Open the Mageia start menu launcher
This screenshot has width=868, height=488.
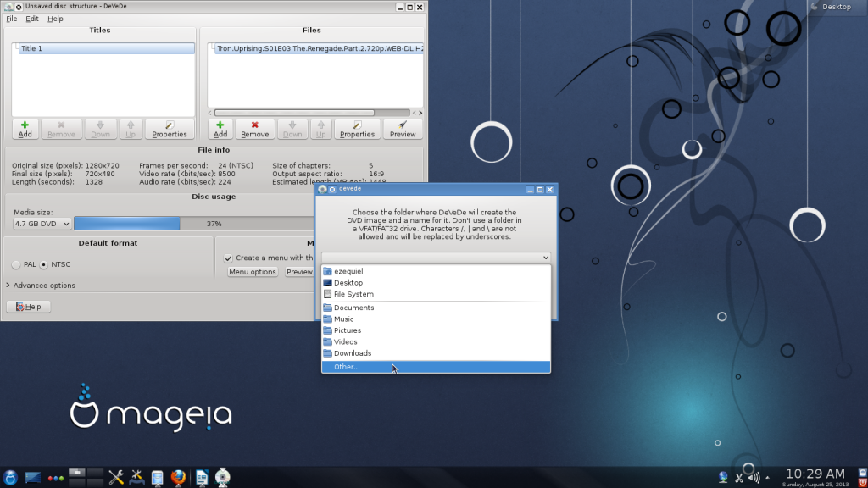(x=10, y=478)
